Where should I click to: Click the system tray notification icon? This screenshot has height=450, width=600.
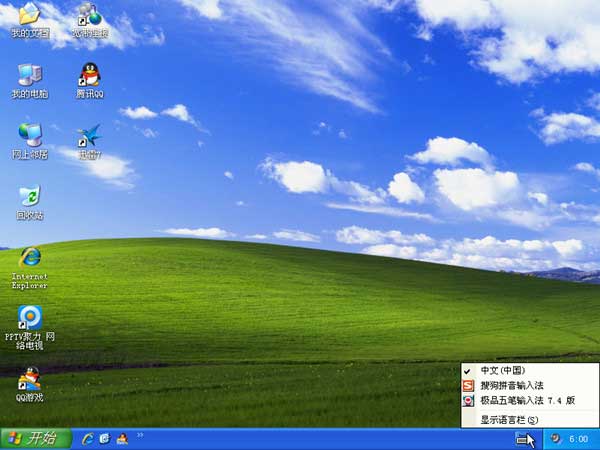[x=556, y=439]
